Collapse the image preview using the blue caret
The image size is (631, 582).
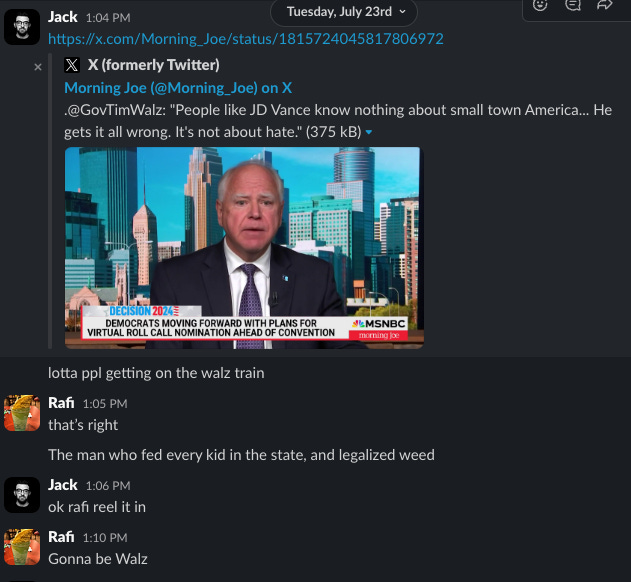(x=369, y=132)
